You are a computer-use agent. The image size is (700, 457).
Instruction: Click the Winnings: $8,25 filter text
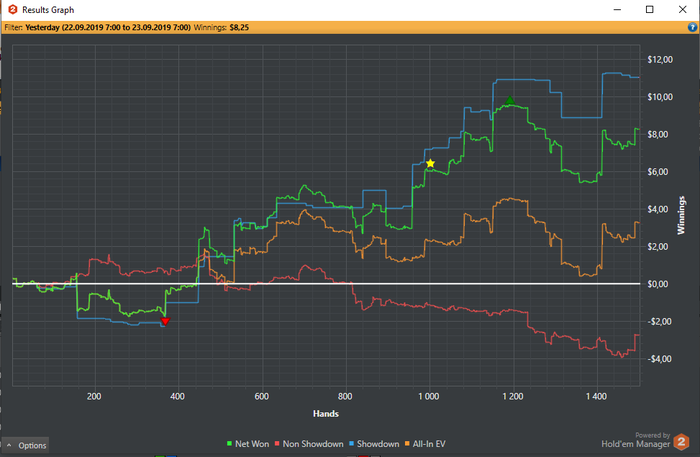pos(221,28)
